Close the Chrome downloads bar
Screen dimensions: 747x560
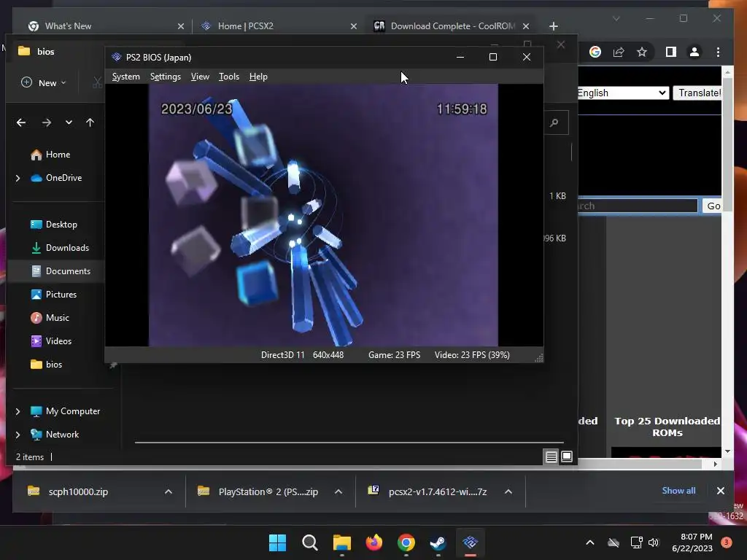pos(720,491)
